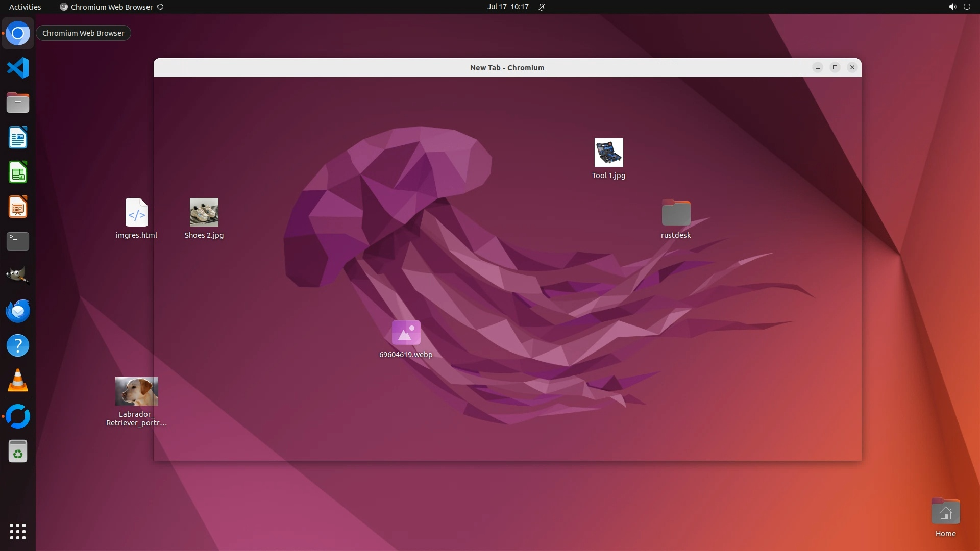This screenshot has height=551, width=980.
Task: Open the Chromium Web Browser app menu
Action: (x=111, y=7)
